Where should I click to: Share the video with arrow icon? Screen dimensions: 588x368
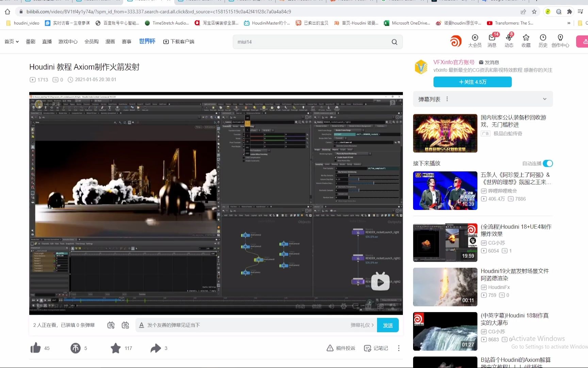tap(156, 348)
